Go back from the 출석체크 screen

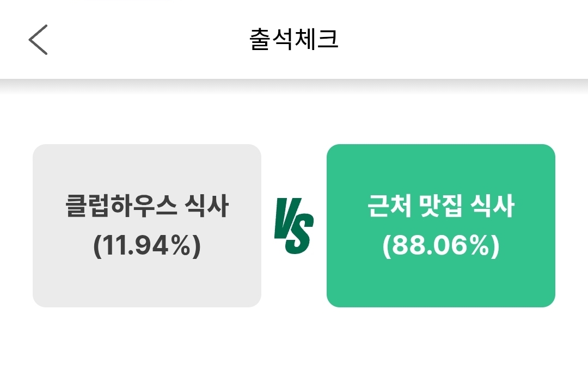click(x=38, y=40)
